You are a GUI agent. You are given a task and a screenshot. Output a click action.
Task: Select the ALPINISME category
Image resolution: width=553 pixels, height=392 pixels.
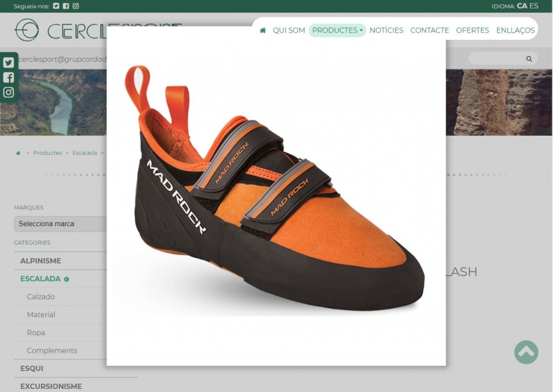(41, 261)
